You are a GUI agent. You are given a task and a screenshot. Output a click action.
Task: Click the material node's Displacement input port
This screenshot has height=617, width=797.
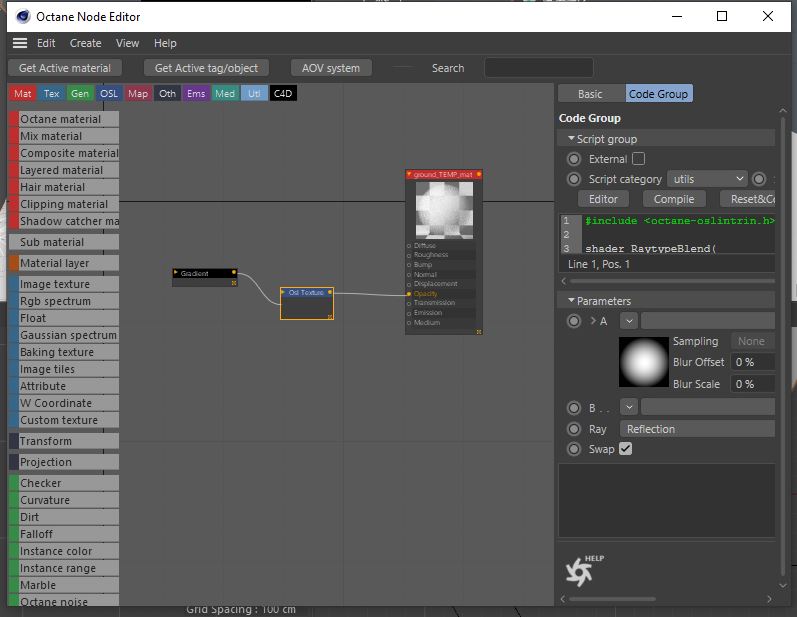(409, 284)
